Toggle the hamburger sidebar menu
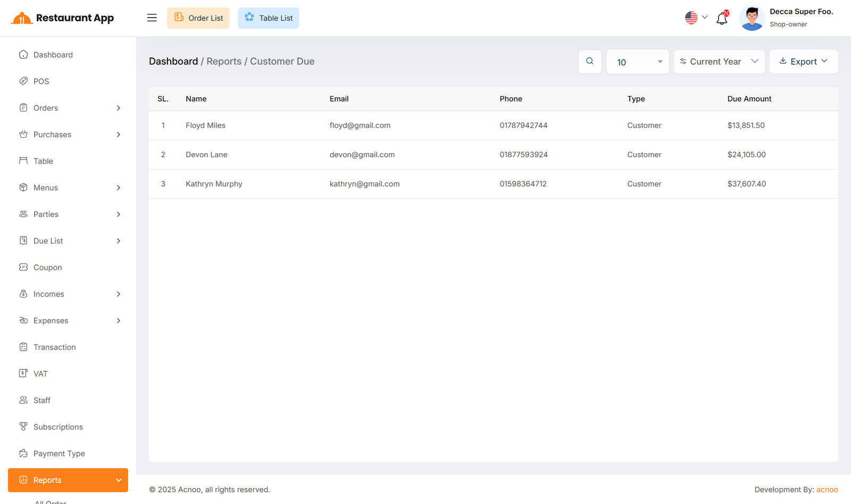This screenshot has width=851, height=504. (152, 18)
